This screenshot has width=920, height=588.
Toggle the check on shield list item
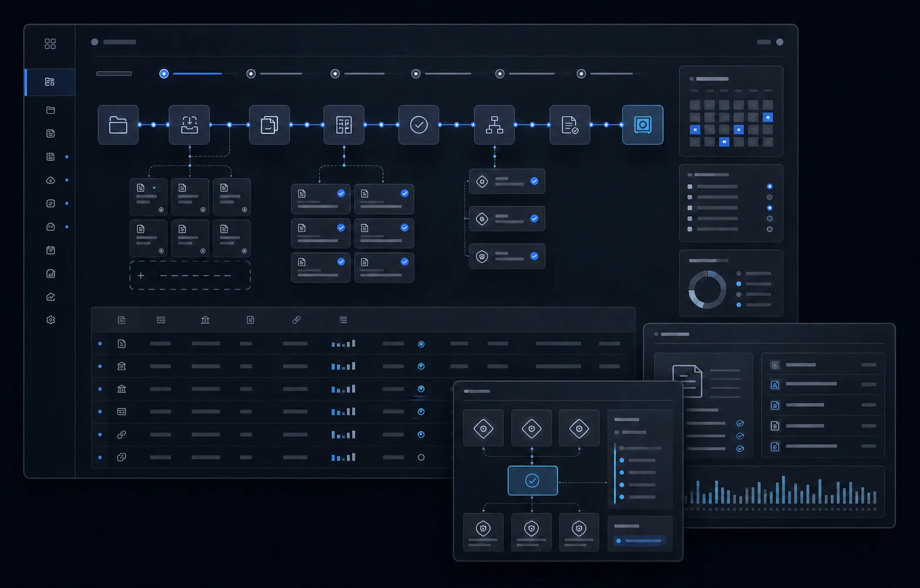535,256
